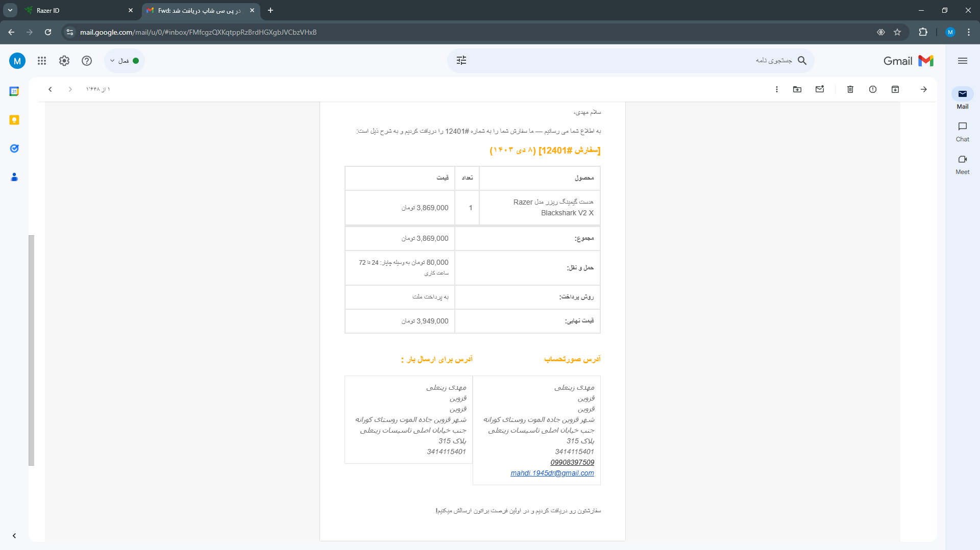Switch to Meet section
The image size is (980, 550).
[x=963, y=164]
